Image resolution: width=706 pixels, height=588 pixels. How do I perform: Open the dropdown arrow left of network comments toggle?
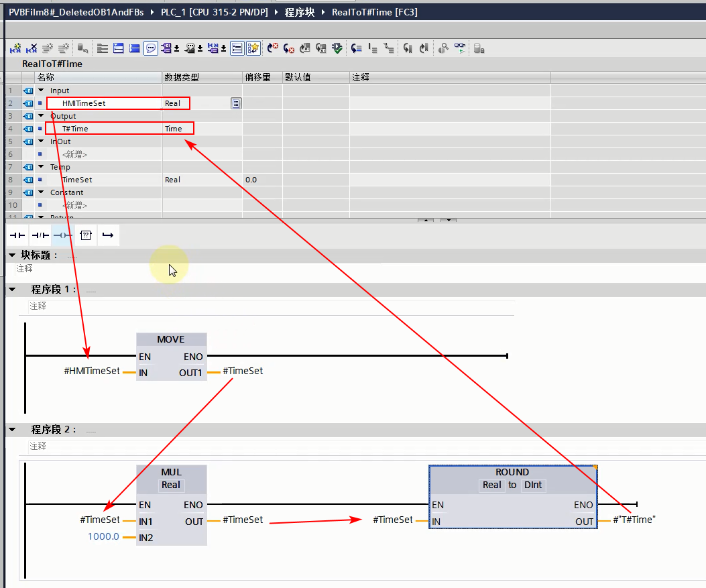pyautogui.click(x=223, y=49)
